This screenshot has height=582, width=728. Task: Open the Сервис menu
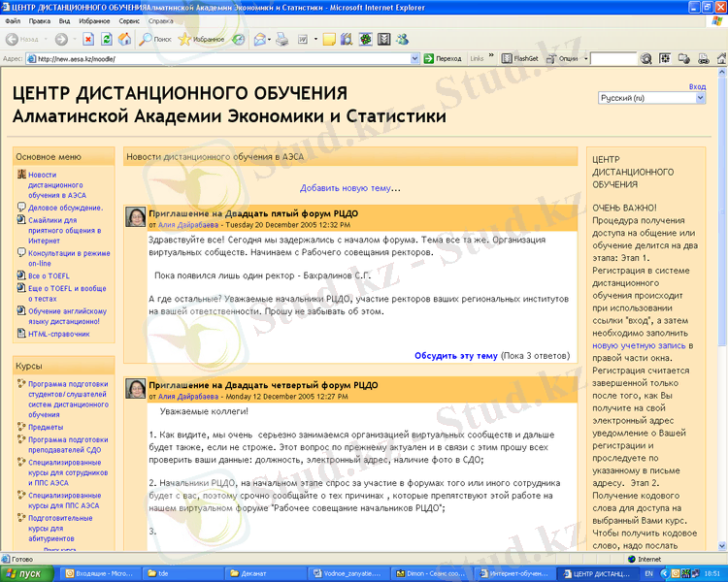129,21
